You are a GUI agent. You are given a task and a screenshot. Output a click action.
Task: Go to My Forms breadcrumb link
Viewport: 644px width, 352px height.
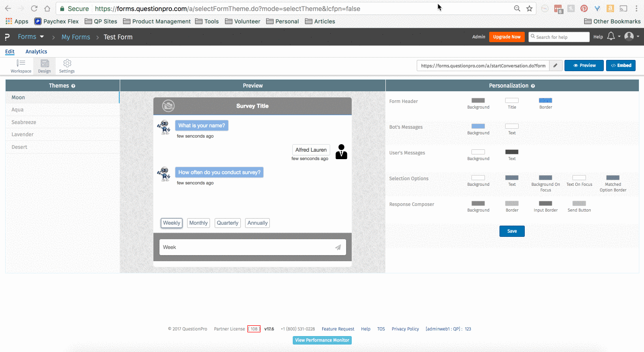(x=76, y=37)
